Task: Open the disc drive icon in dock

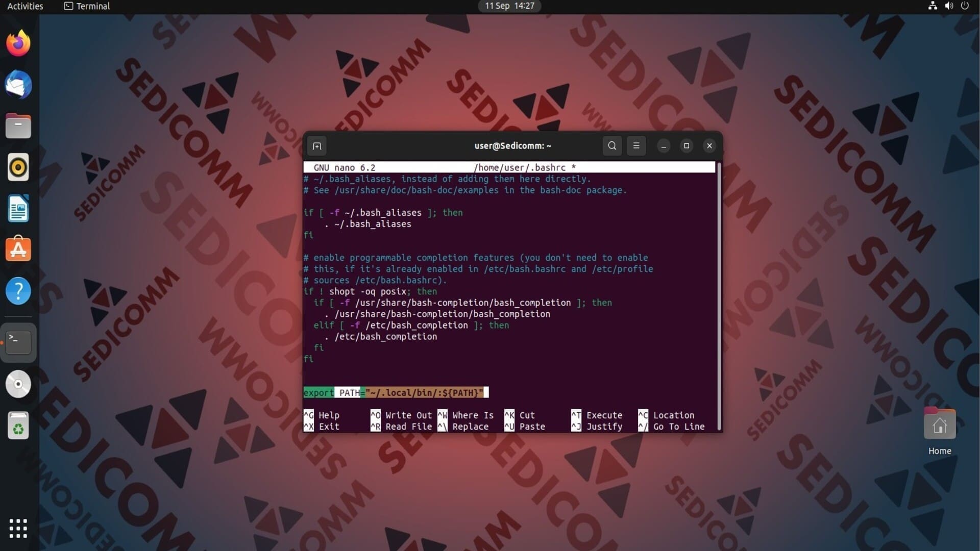Action: click(x=18, y=384)
